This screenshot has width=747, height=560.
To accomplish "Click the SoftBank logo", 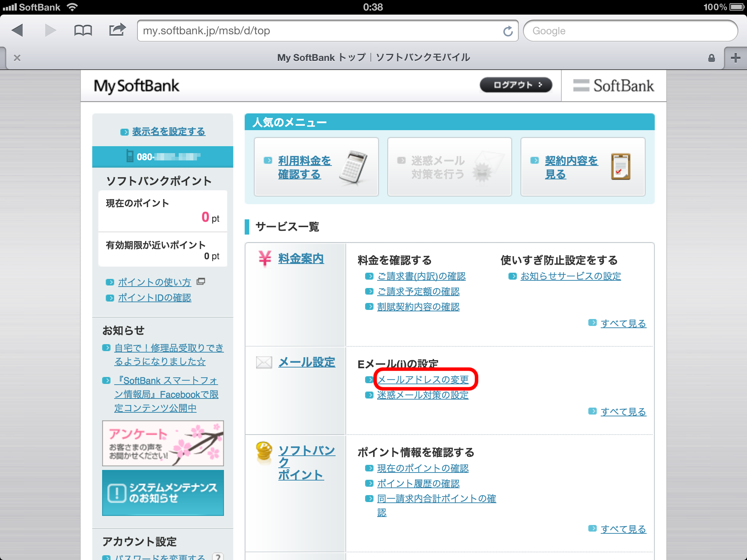I will (x=614, y=86).
